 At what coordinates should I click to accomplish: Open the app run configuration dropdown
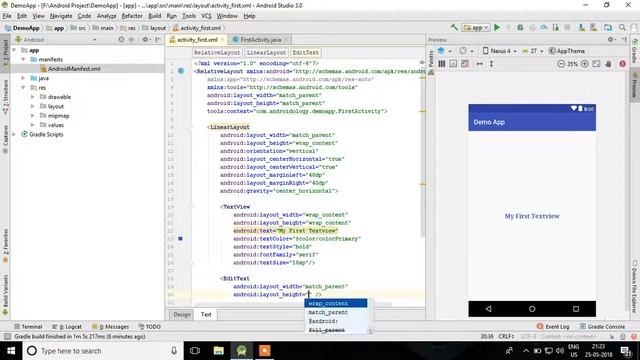pos(475,28)
